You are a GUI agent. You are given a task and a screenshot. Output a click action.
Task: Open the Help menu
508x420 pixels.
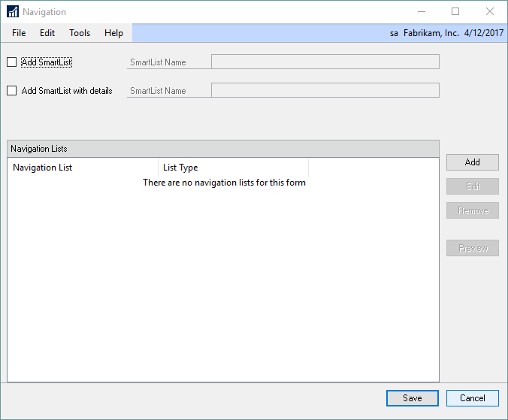click(113, 33)
